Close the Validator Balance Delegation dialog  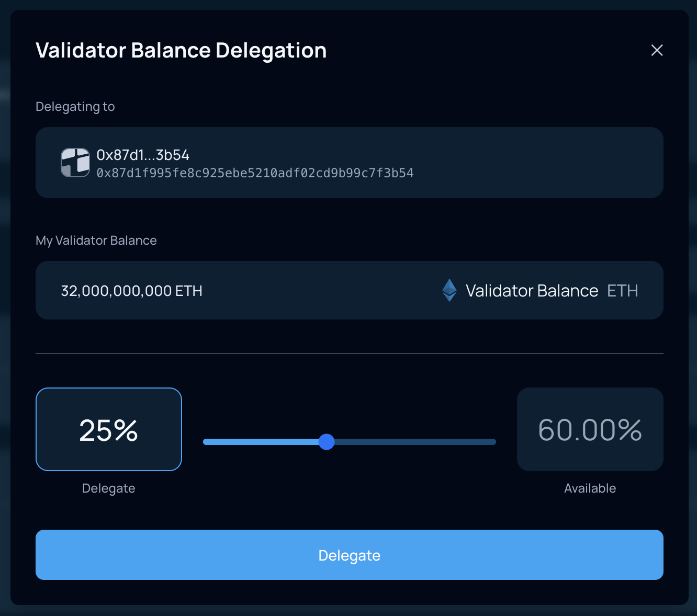(x=657, y=50)
